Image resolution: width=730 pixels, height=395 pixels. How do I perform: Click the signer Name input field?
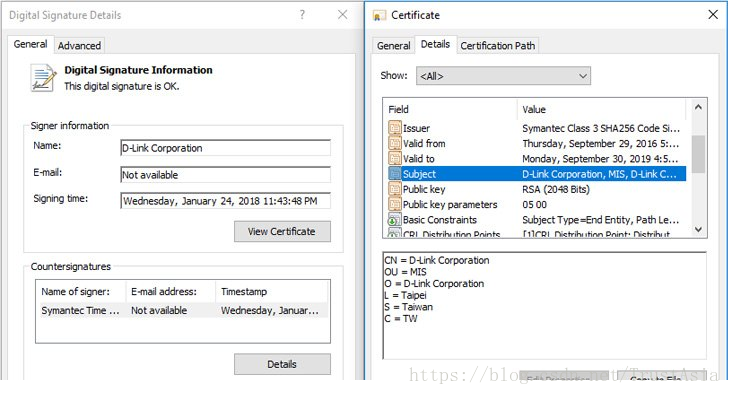225,148
